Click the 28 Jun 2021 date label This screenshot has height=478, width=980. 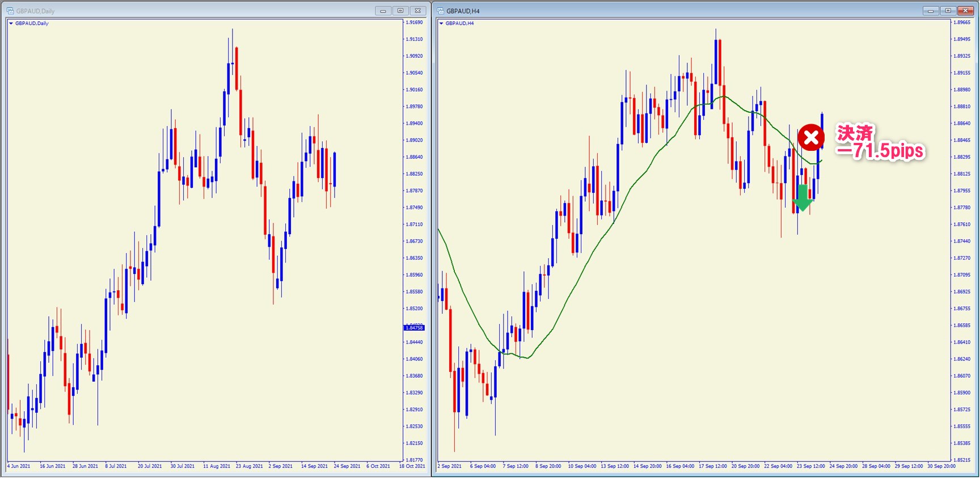[x=85, y=466]
